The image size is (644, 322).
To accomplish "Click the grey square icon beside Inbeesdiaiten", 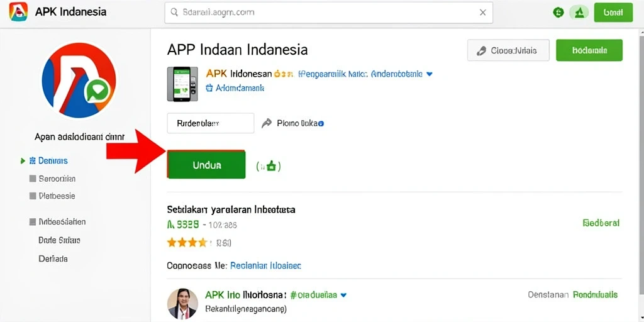I will tap(33, 222).
